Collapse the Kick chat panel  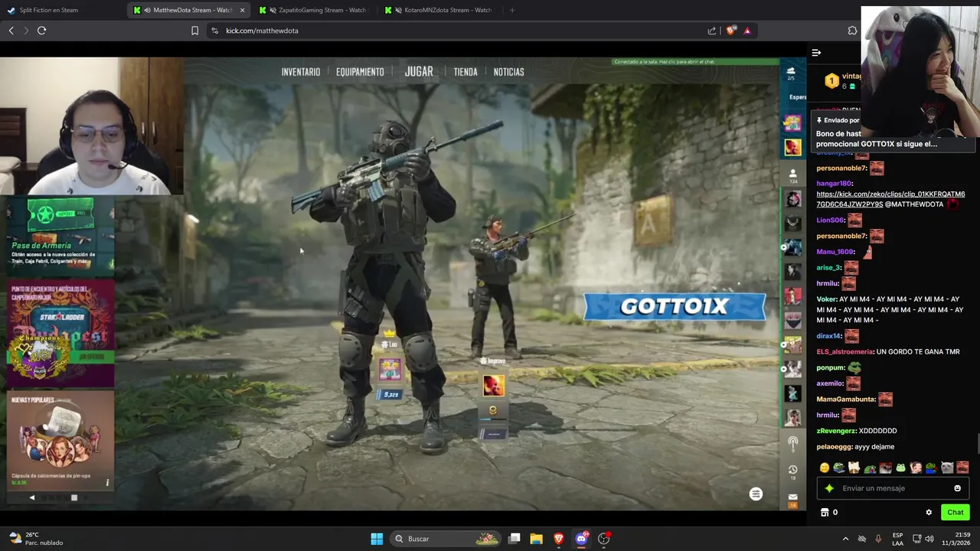tap(816, 53)
